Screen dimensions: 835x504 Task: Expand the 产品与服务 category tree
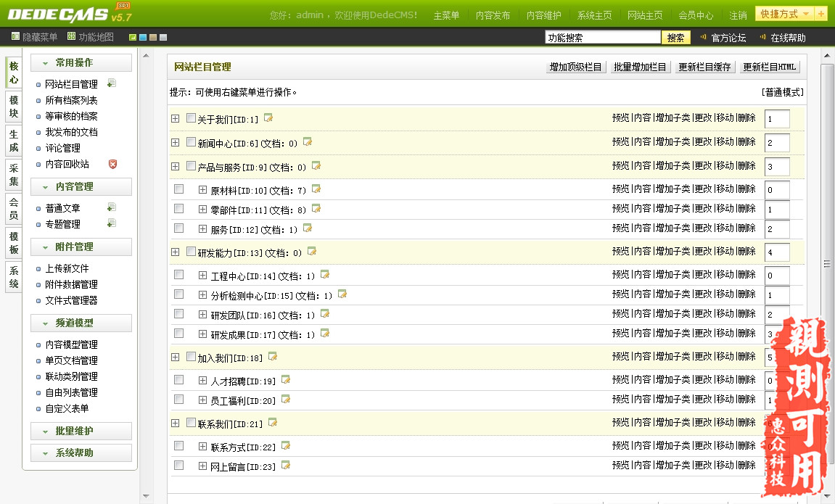click(x=174, y=166)
